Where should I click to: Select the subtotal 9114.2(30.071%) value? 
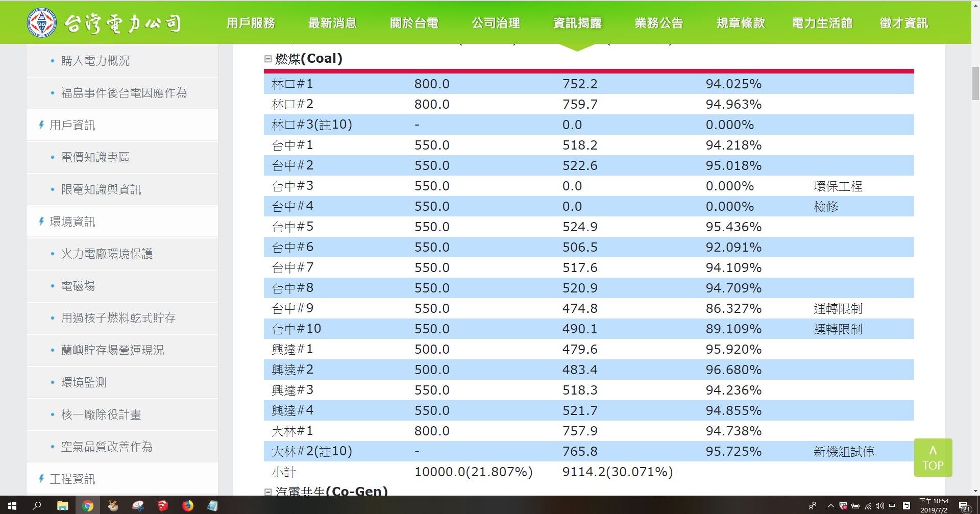(x=618, y=472)
